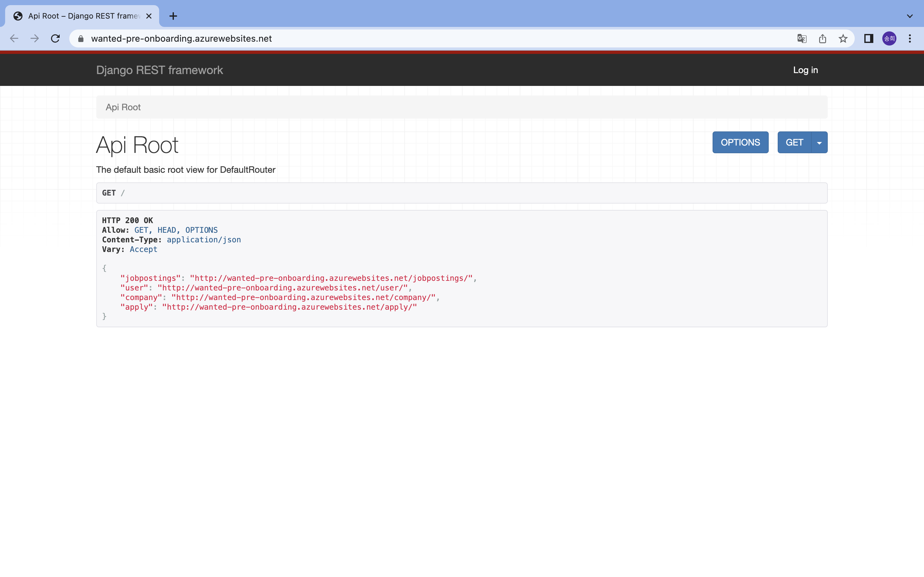Bookmark this page with the star
Screen dimensions: 924x577
(843, 38)
